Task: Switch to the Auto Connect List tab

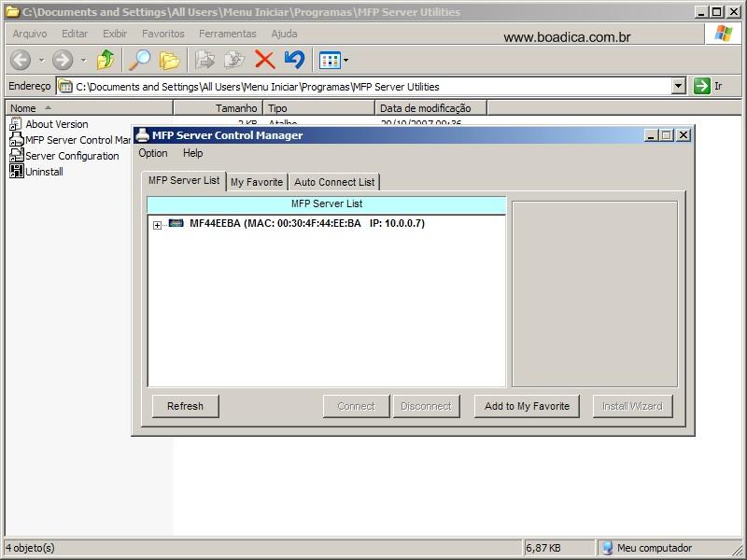Action: coord(334,182)
